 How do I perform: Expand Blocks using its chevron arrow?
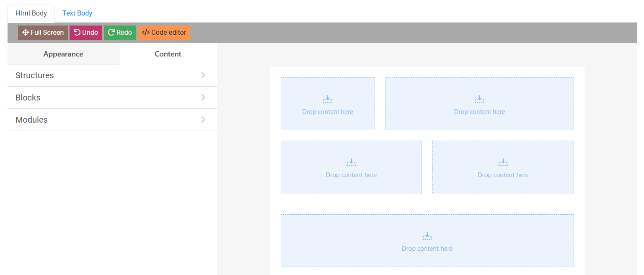[x=203, y=98]
